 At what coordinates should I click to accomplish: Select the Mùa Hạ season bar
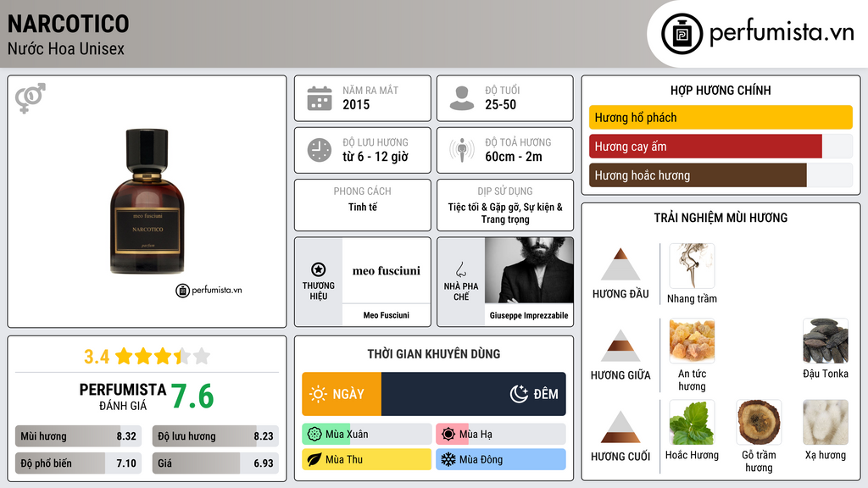coord(501,435)
